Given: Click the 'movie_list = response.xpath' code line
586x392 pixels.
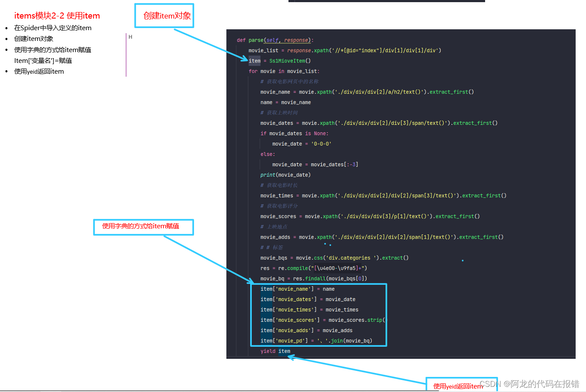Looking at the screenshot, I should coord(345,50).
